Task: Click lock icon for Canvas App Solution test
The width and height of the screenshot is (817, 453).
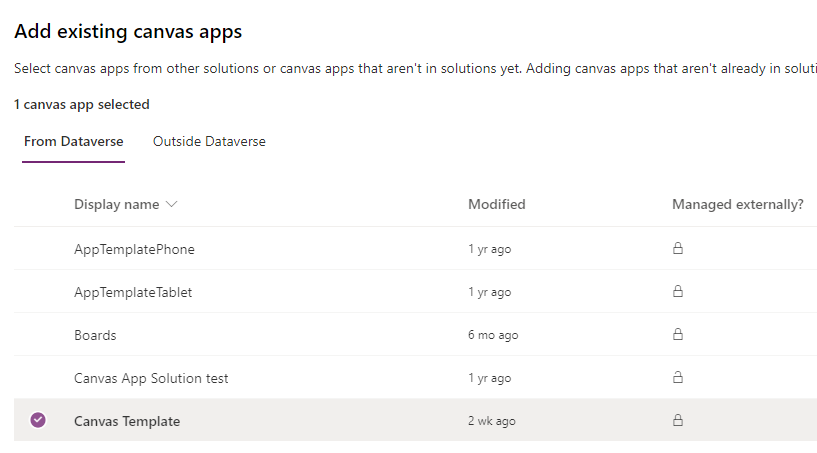Action: click(677, 378)
